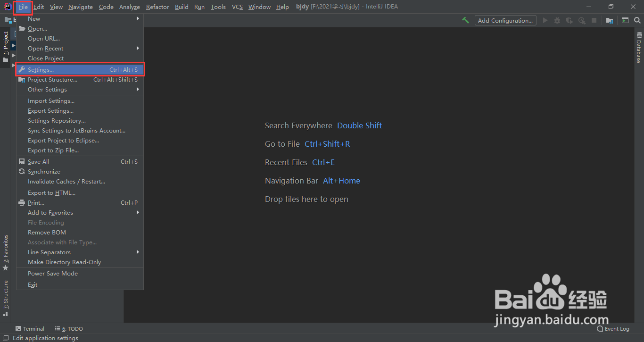Open the Event Log in status bar
This screenshot has height=342, width=644.
pos(613,329)
